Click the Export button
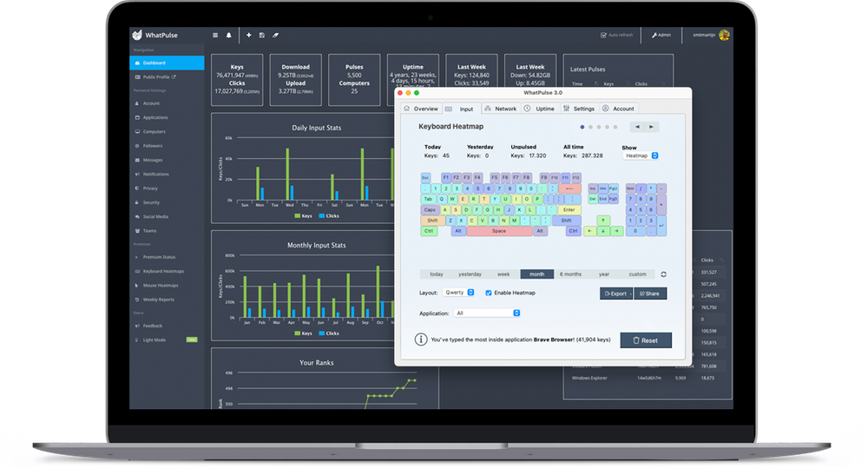The width and height of the screenshot is (868, 469). (616, 294)
